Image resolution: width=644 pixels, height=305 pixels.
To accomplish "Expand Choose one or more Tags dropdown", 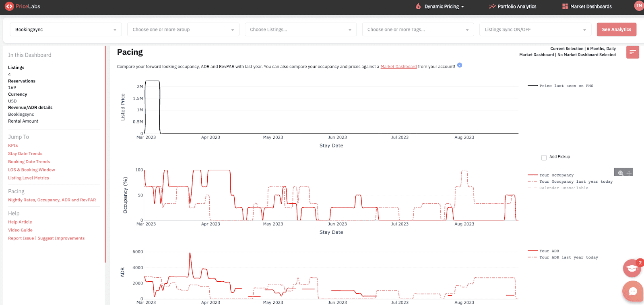I will [x=418, y=29].
